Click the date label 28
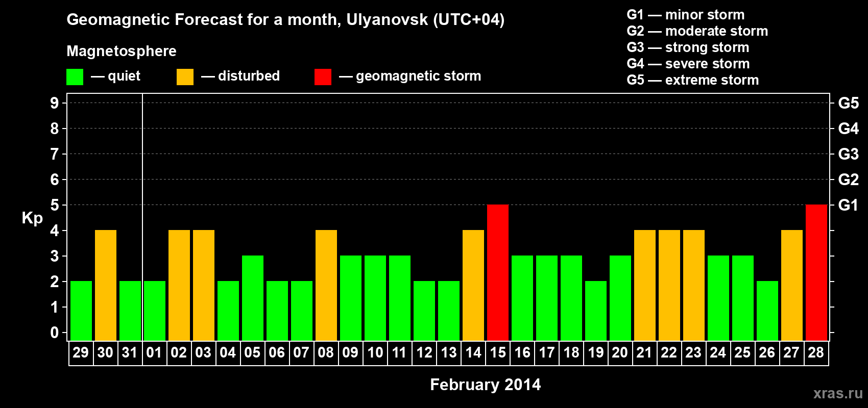The height and width of the screenshot is (408, 868). (x=816, y=352)
